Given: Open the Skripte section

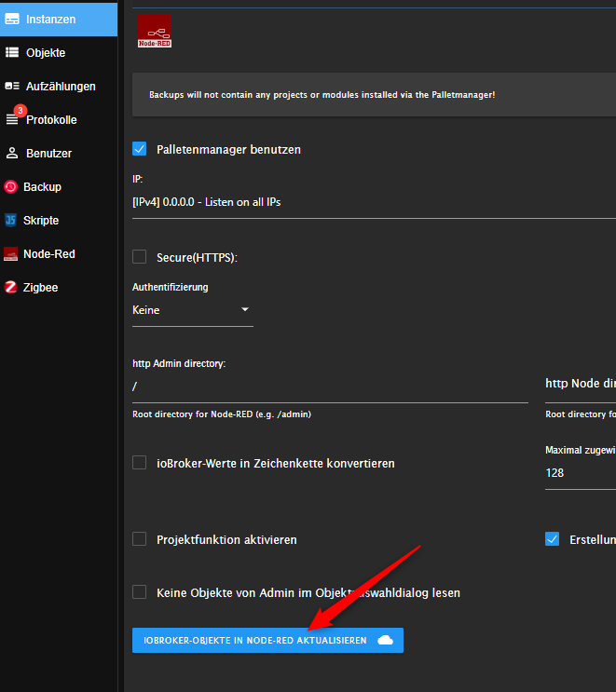Looking at the screenshot, I should tap(59, 220).
